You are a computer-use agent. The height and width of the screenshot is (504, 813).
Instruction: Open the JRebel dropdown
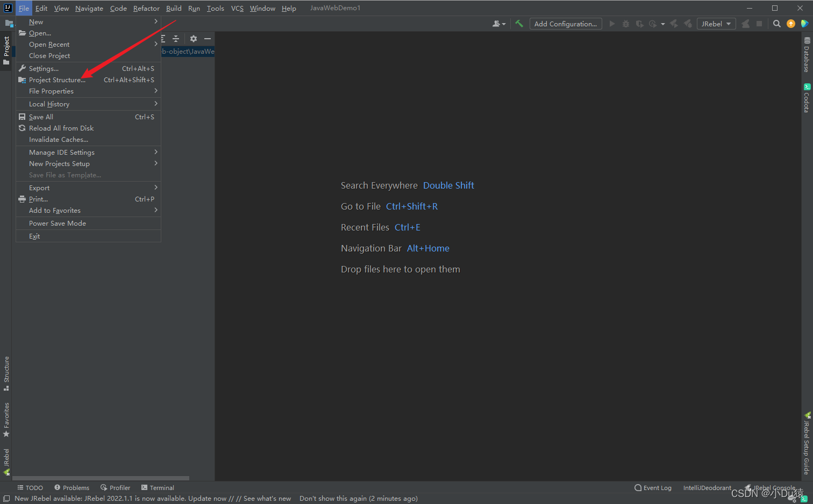tap(716, 24)
